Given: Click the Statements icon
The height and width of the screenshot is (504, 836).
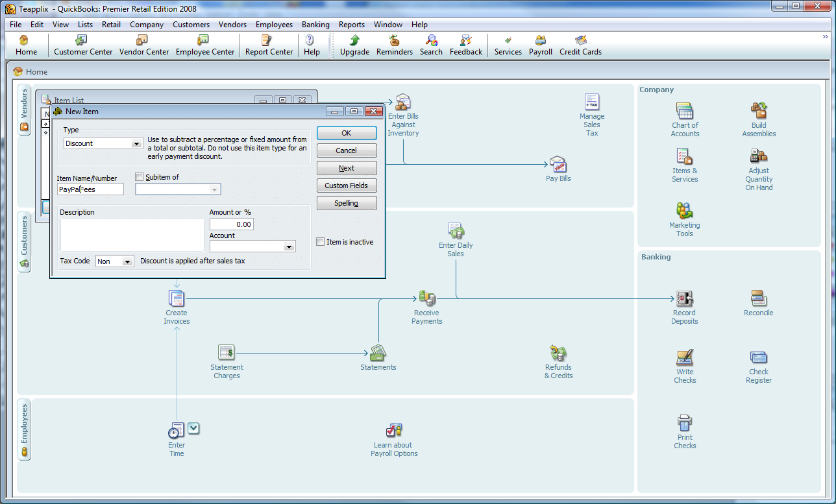Looking at the screenshot, I should click(x=378, y=358).
